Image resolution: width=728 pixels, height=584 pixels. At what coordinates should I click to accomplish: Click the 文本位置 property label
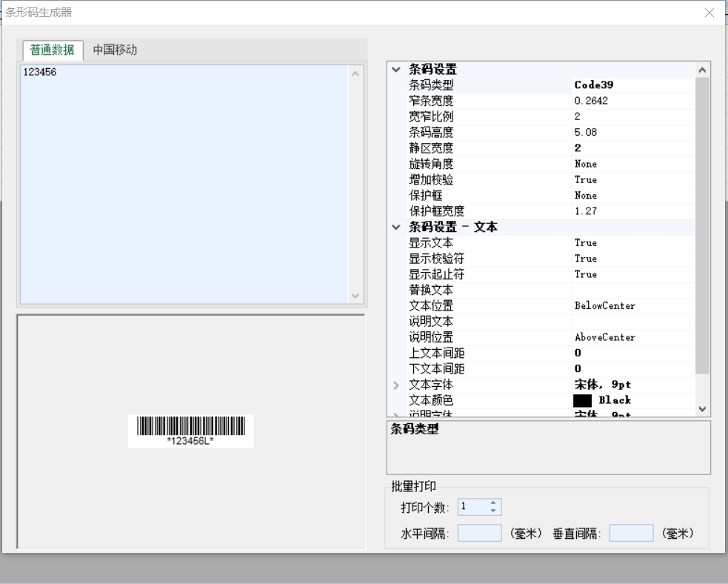click(x=431, y=306)
